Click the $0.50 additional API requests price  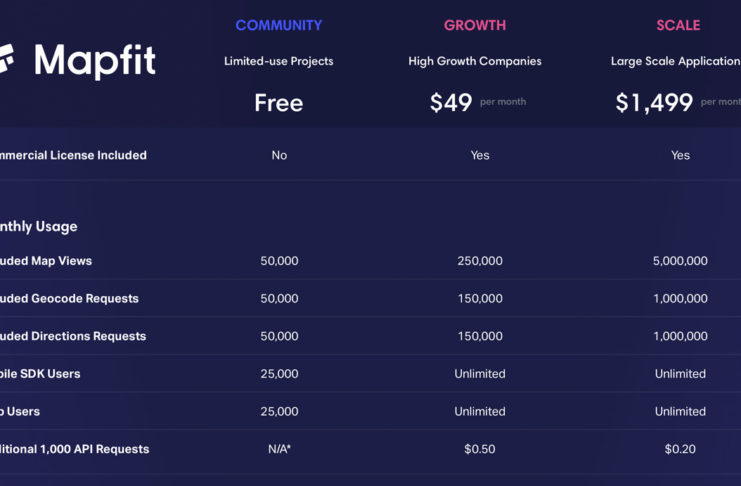(480, 449)
